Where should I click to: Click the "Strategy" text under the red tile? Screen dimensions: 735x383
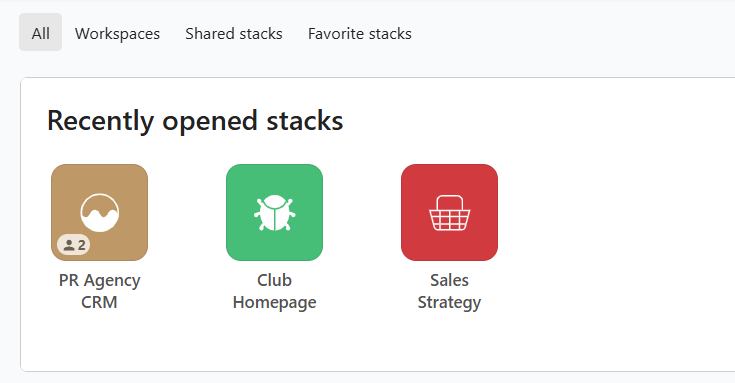pyautogui.click(x=449, y=302)
